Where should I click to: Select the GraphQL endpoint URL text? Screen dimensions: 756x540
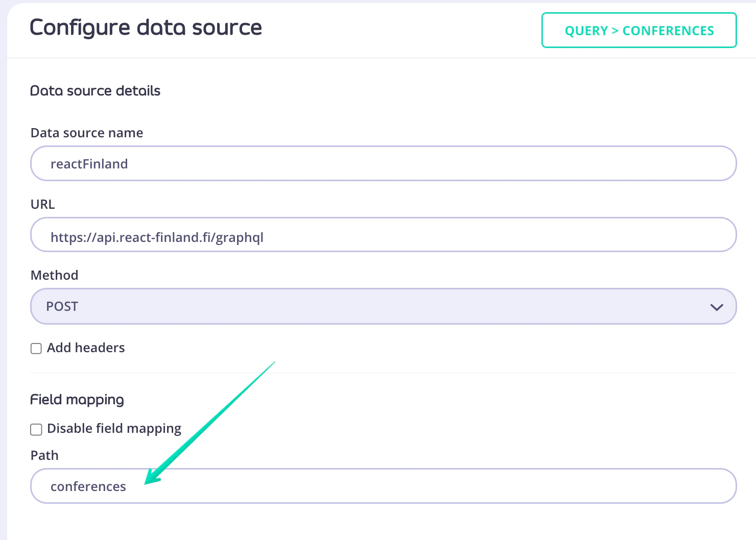[x=157, y=237]
